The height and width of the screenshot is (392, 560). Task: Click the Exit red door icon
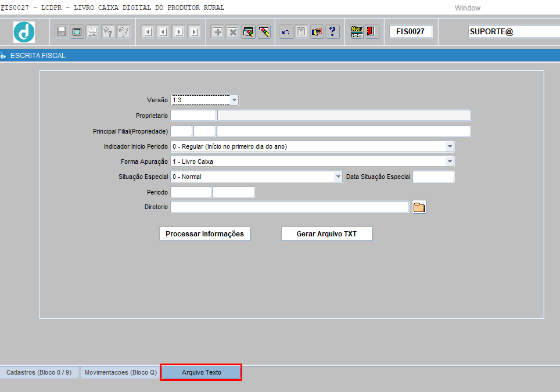tap(371, 32)
